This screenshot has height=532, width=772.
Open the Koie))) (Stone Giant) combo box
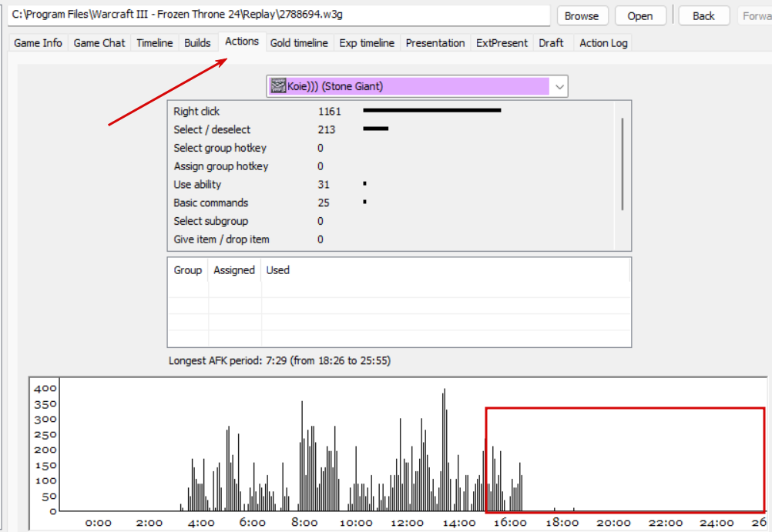click(x=417, y=86)
